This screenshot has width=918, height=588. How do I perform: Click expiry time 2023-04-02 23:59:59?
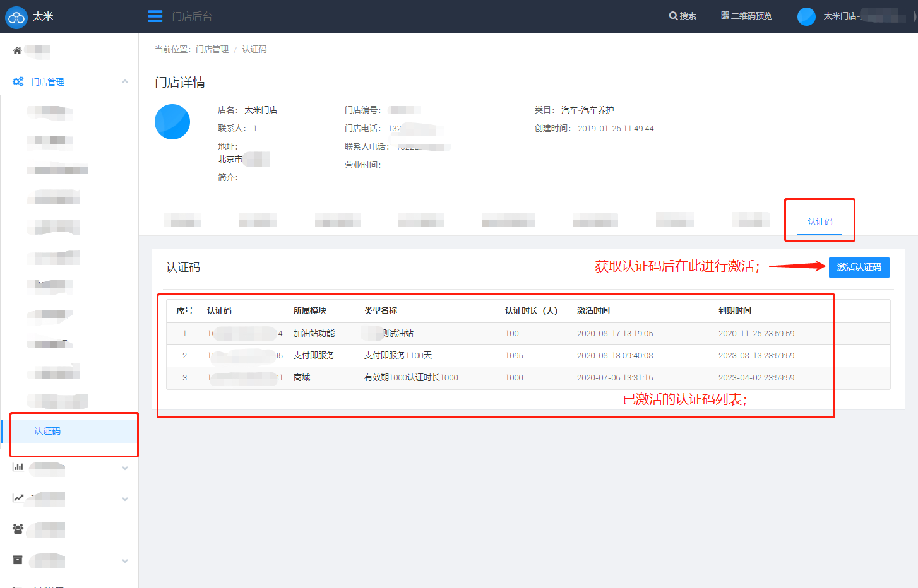[x=756, y=377]
